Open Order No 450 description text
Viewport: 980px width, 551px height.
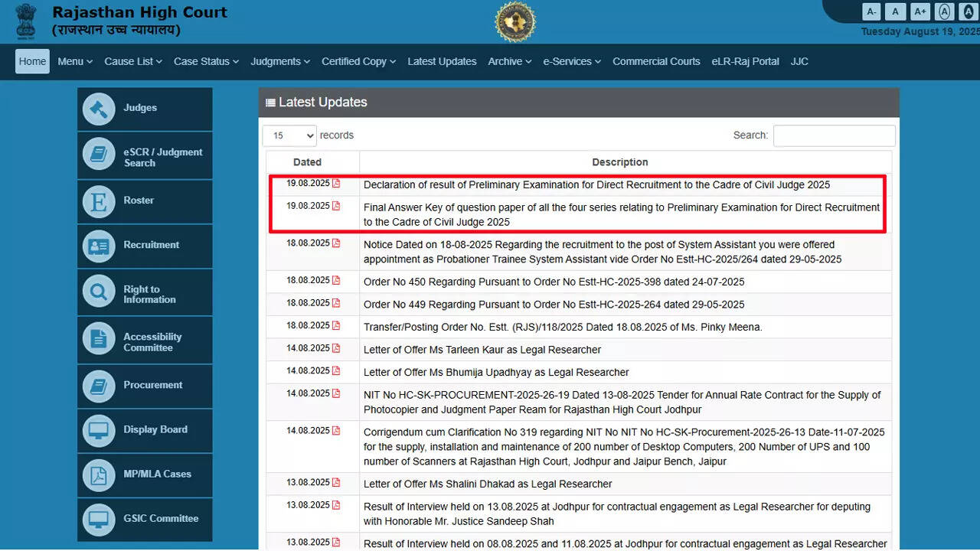coord(554,282)
